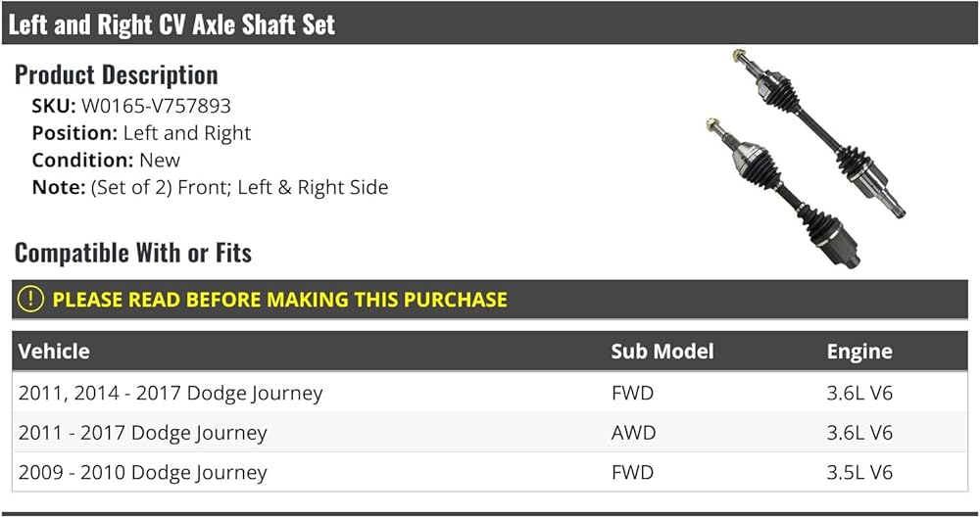Select the 2011, 2014 - 2017 Dodge Journey row

[489, 393]
